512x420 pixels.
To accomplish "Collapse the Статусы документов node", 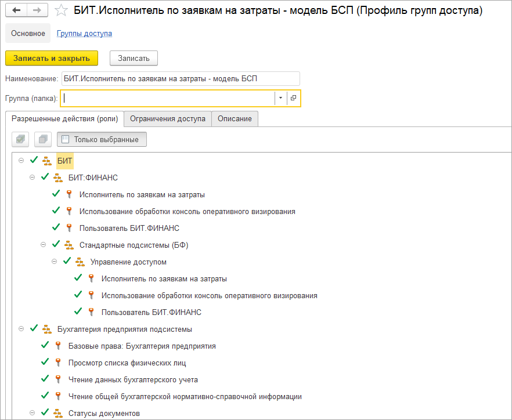I will (33, 413).
